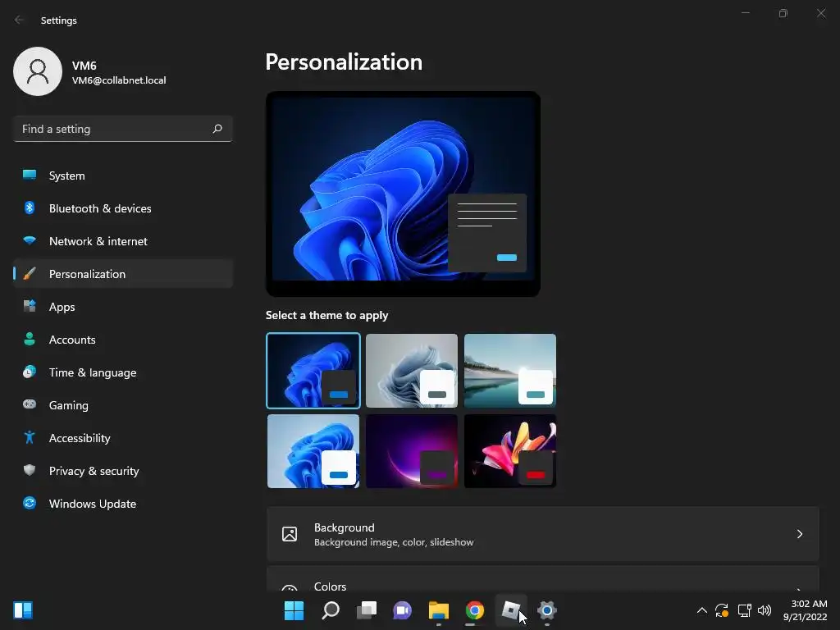The height and width of the screenshot is (630, 840).
Task: Click the Privacy & security shield icon
Action: pos(30,470)
